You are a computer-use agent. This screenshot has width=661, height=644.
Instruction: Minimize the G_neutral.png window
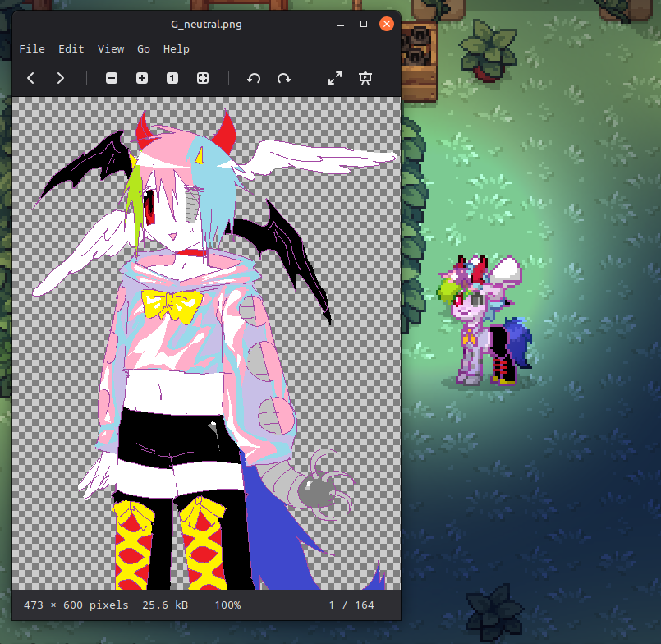(x=341, y=24)
